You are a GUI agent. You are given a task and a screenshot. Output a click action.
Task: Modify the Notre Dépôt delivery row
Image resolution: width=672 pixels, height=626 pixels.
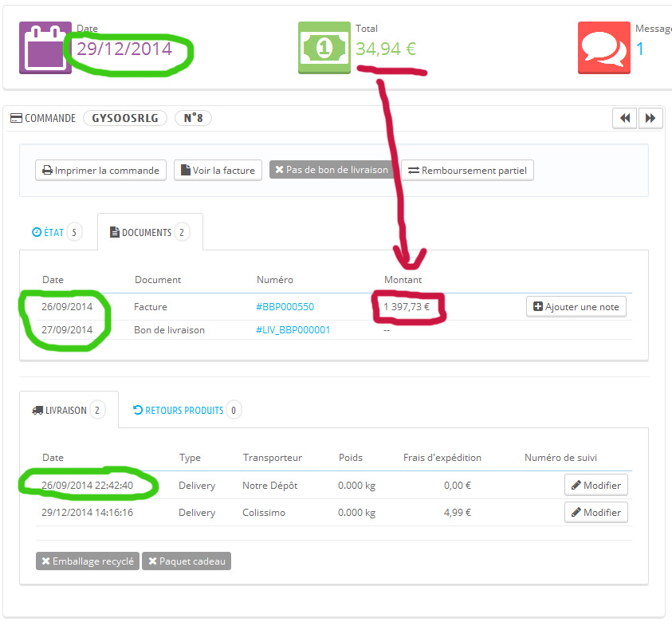coord(596,486)
